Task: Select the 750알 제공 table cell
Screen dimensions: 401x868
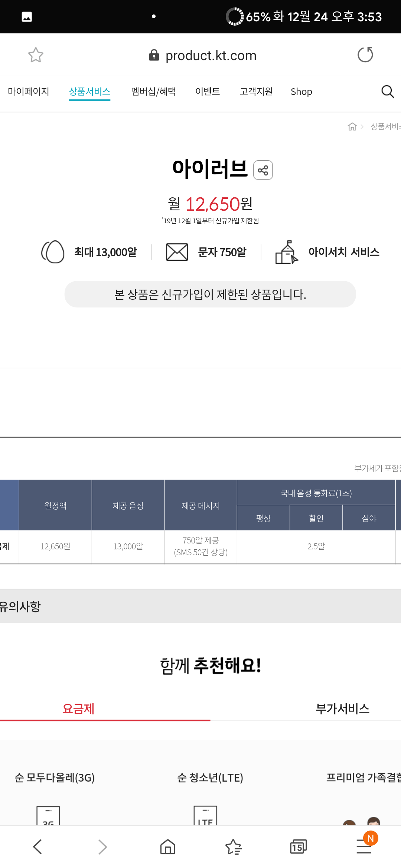Action: 200,546
